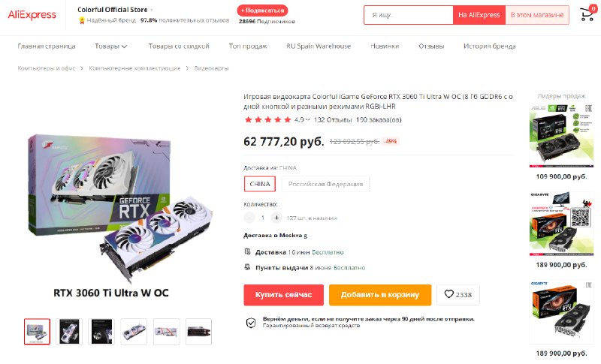601x364 pixels.
Task: Click the star rating icons
Action: (x=267, y=120)
